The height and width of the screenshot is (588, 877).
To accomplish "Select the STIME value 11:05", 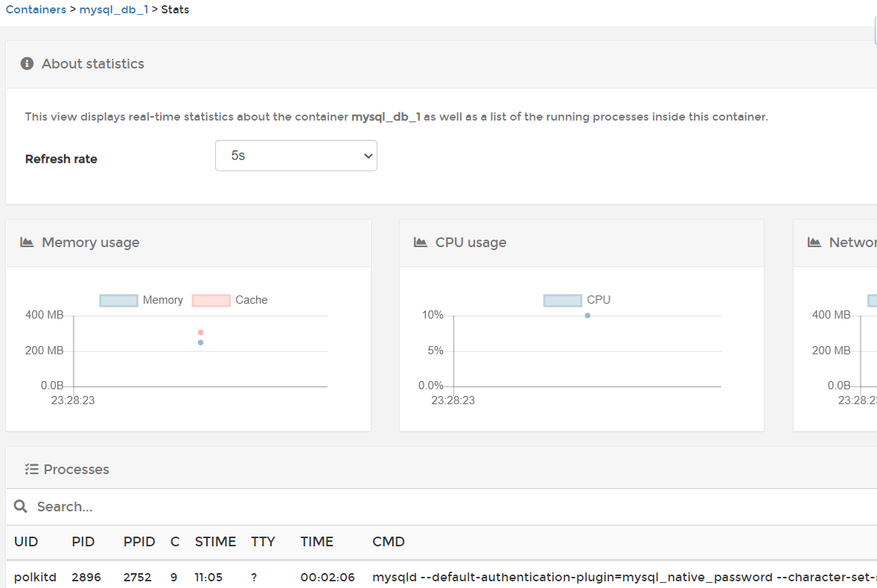I will click(x=208, y=577).
